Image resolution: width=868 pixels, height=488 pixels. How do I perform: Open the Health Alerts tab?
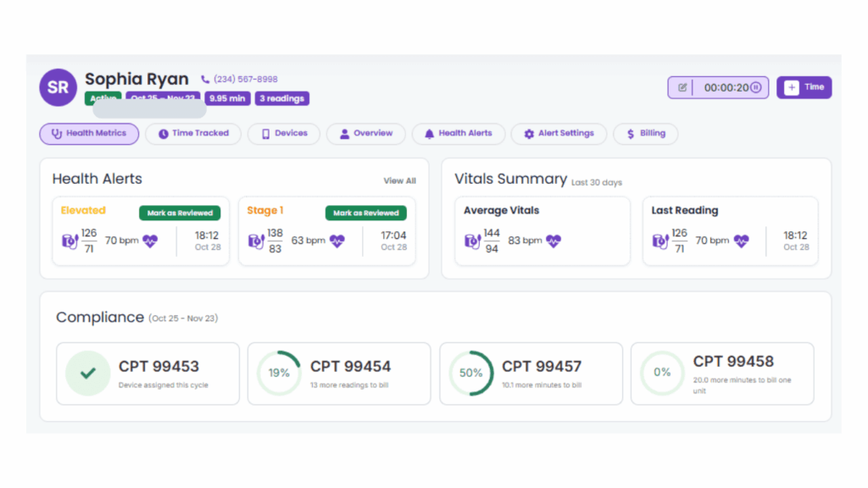click(x=458, y=134)
